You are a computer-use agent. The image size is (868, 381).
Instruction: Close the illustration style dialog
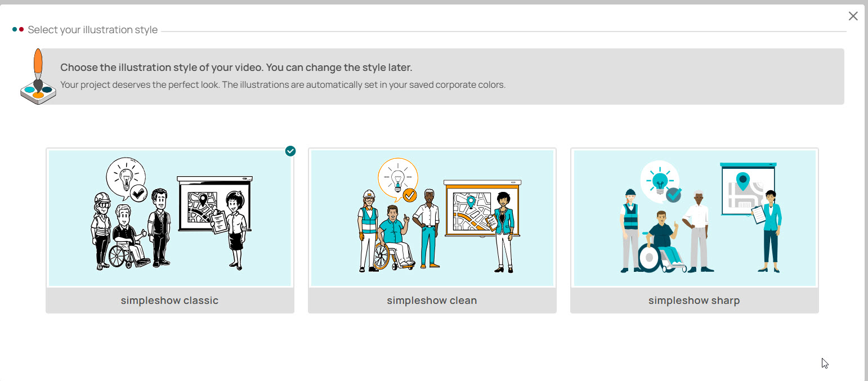(853, 16)
